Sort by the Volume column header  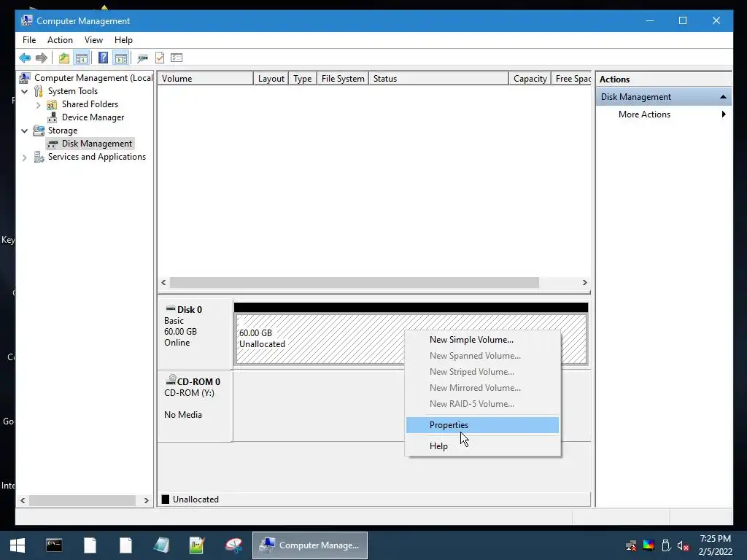[x=205, y=79]
